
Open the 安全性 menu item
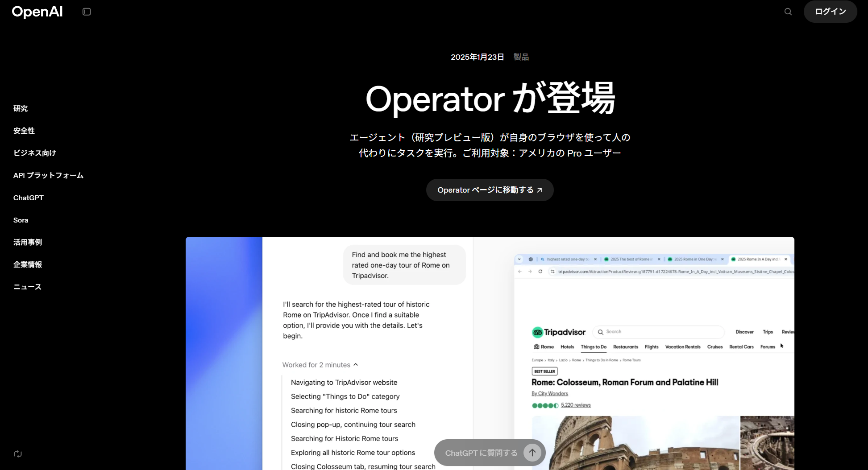click(24, 131)
